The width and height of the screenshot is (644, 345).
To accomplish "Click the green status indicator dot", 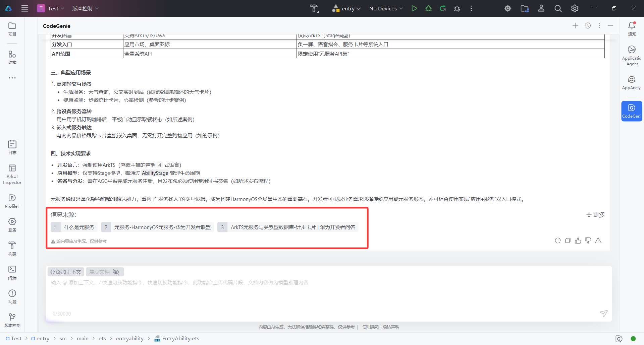I will pos(633,339).
